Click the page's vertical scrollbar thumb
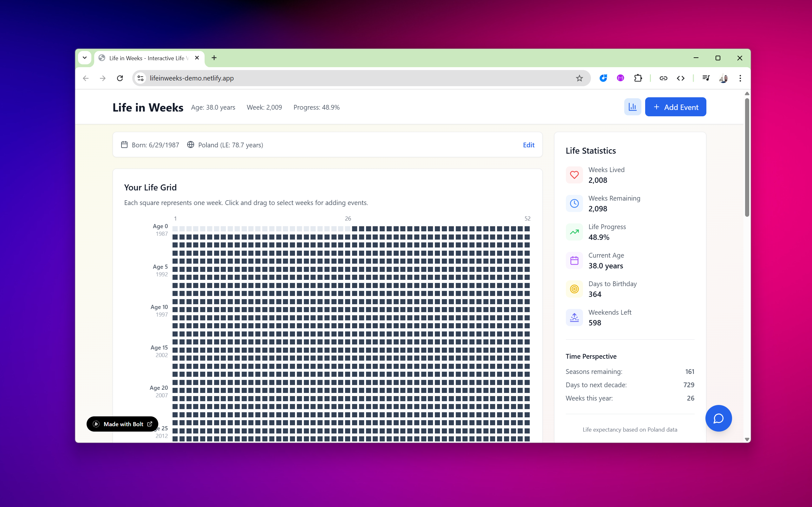812x507 pixels. (747, 157)
